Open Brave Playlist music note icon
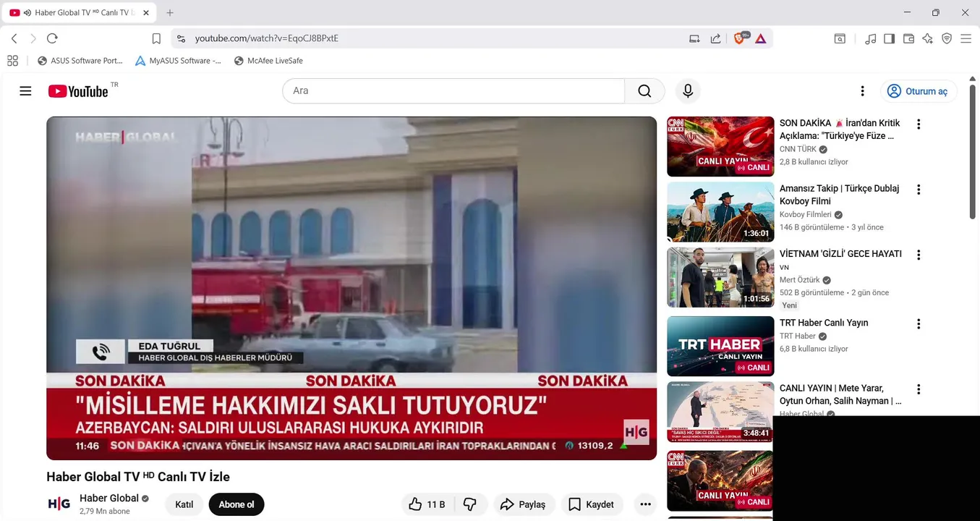This screenshot has width=980, height=521. coord(871,38)
